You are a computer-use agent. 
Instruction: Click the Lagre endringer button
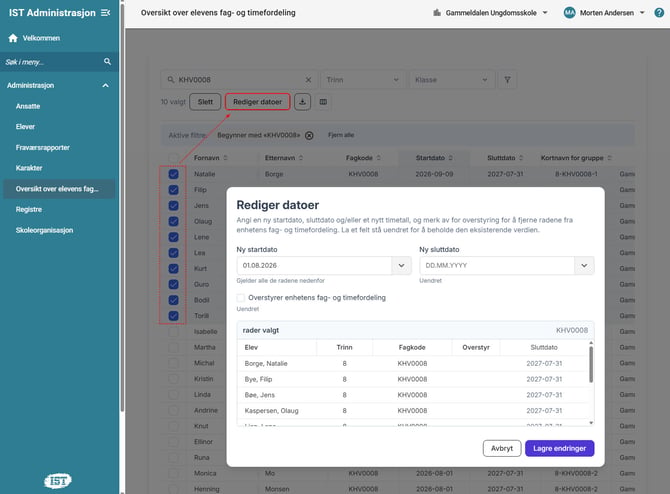(x=559, y=448)
